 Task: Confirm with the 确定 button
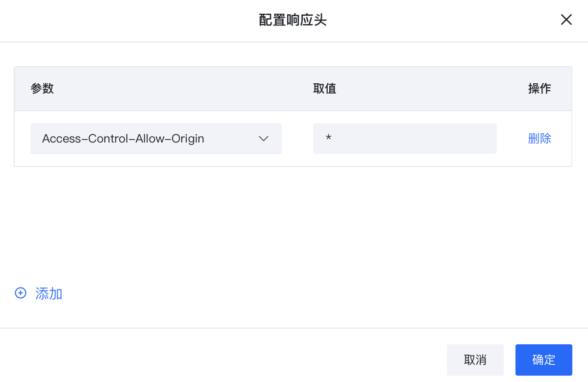[x=544, y=360]
